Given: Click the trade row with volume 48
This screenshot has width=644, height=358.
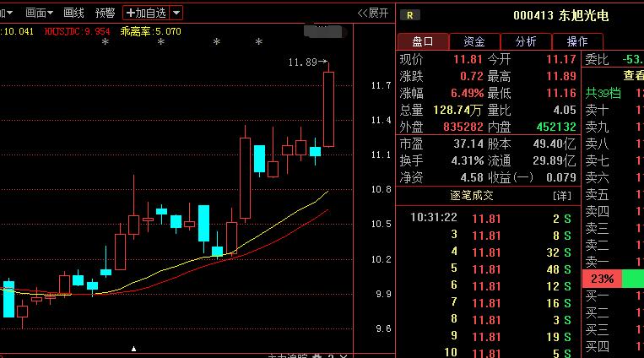Looking at the screenshot, I should click(489, 269).
